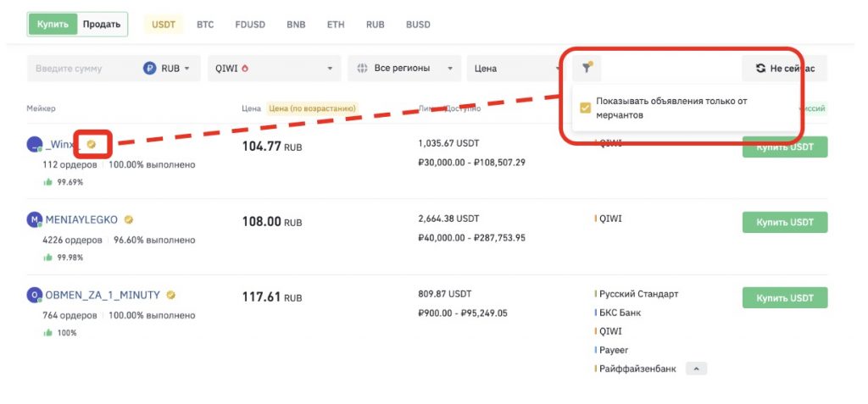Click the thumbs-up icon beside 100%
This screenshot has height=404, width=868.
[47, 333]
